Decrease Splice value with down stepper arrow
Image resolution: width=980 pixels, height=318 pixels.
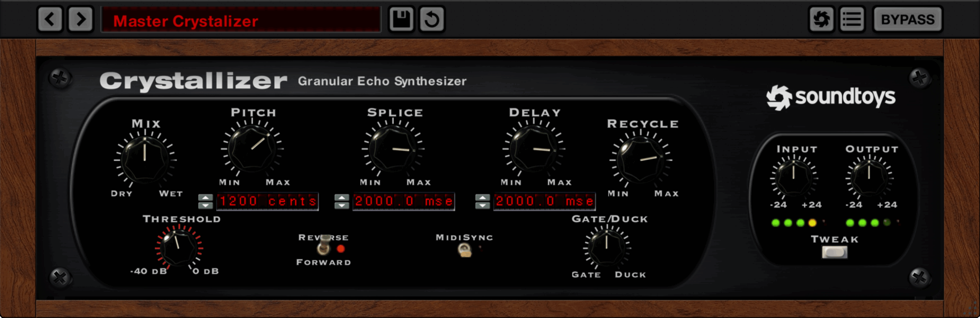[x=341, y=205]
